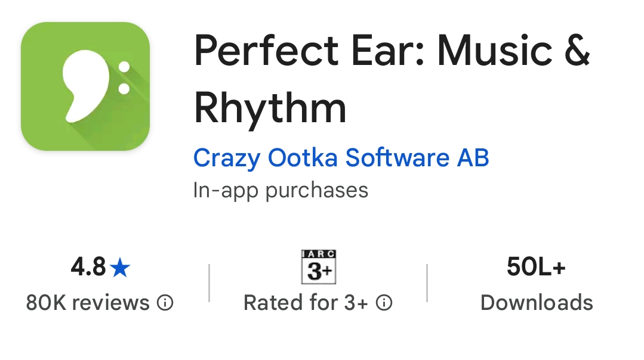Click the blue star beside 4.8
644x360 pixels.
pyautogui.click(x=120, y=268)
